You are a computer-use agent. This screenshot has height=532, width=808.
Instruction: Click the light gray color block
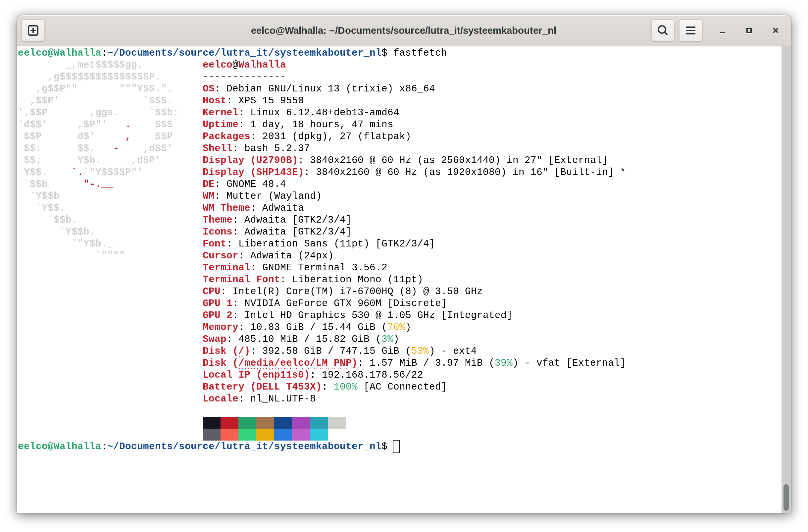coord(336,422)
